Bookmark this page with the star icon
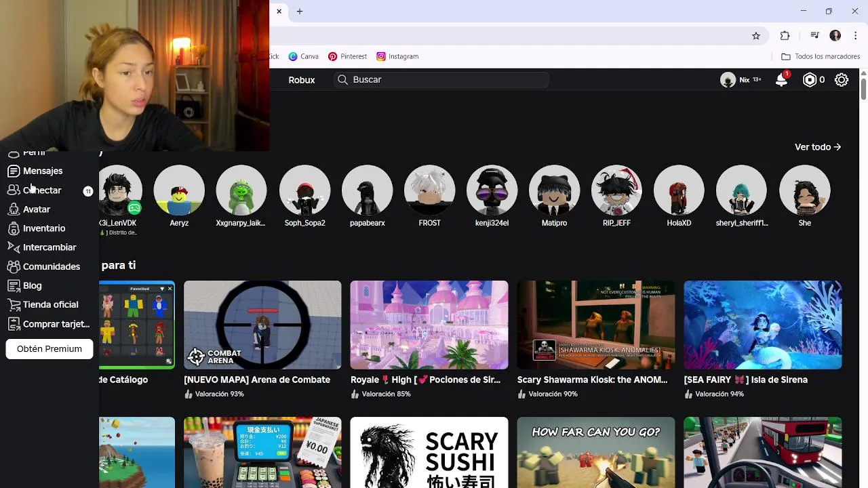This screenshot has width=868, height=488. [x=756, y=36]
